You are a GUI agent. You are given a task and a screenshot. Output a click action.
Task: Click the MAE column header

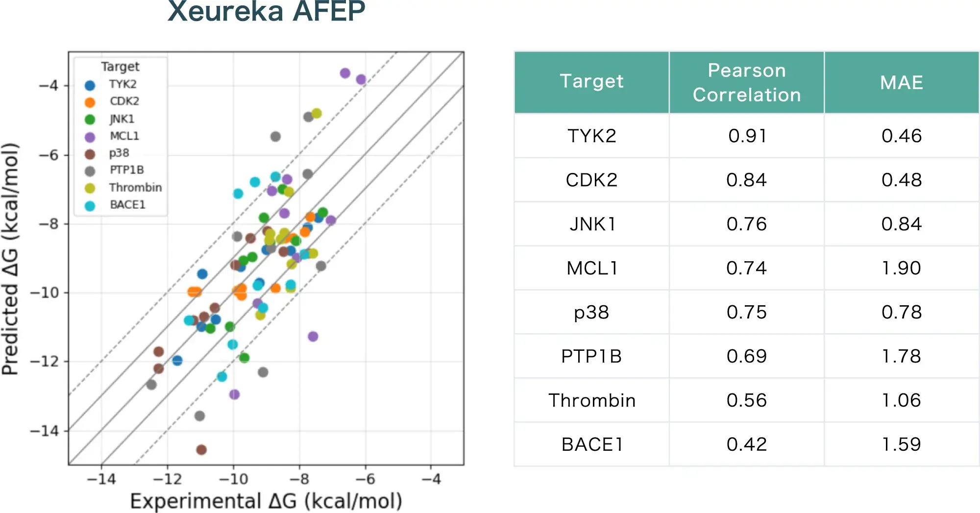click(x=901, y=82)
